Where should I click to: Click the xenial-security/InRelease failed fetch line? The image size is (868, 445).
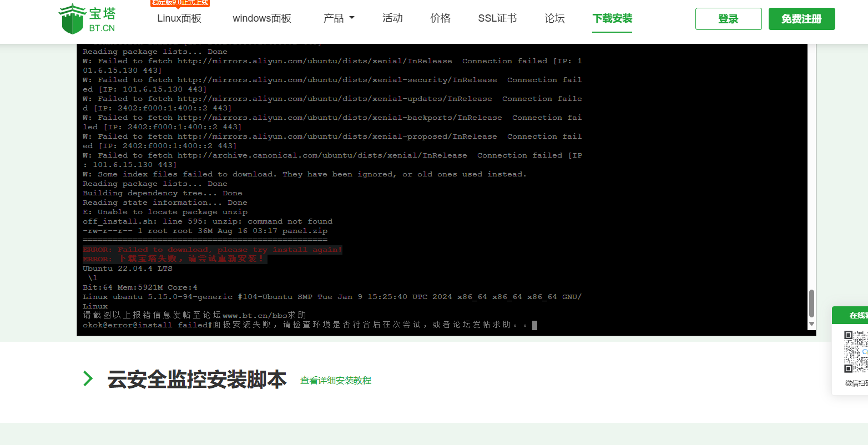332,84
